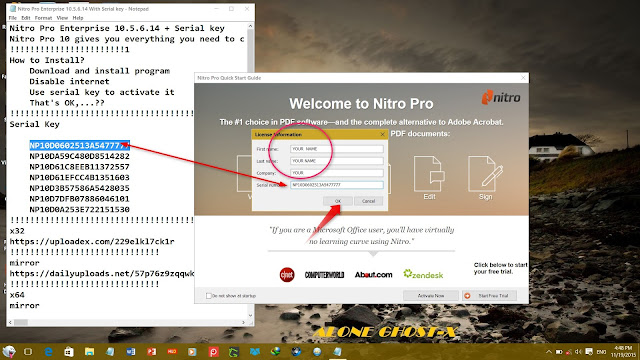Open network status tray icon

pos(569,352)
